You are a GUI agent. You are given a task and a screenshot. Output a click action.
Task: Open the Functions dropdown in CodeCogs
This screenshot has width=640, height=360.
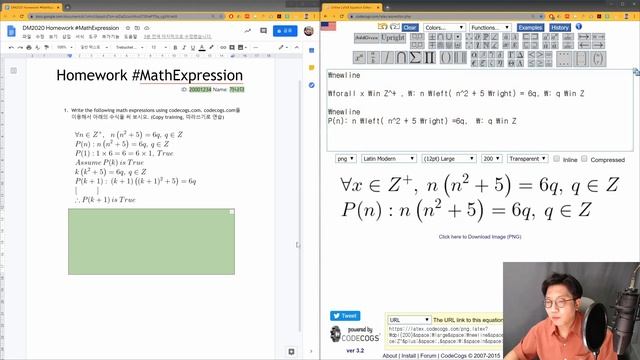(490, 27)
